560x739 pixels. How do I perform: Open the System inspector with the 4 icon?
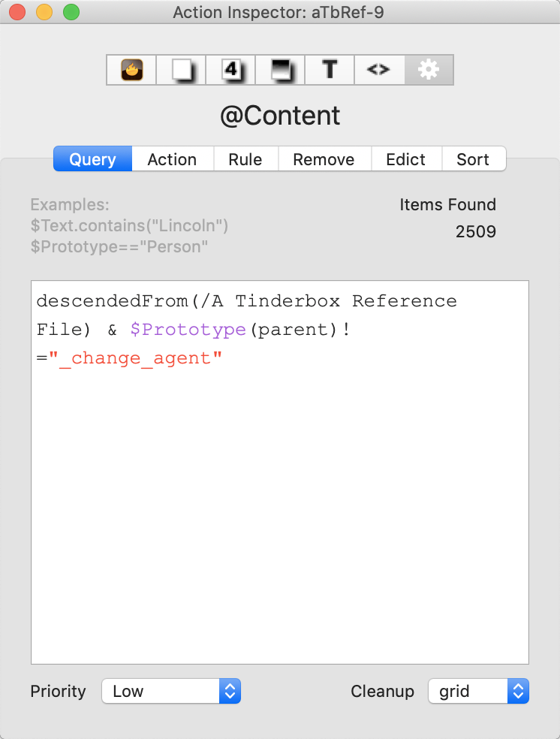click(230, 69)
